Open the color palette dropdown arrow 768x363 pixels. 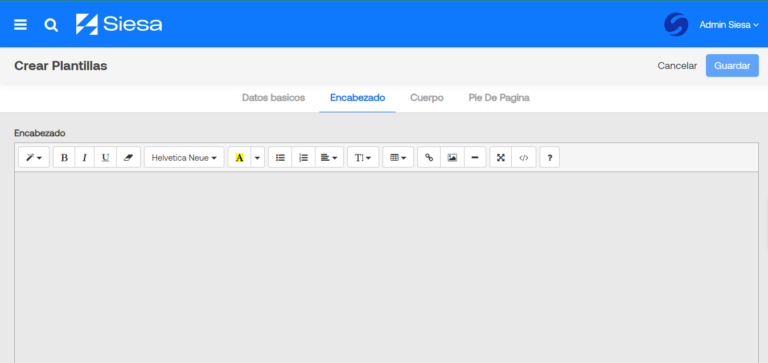(x=258, y=158)
